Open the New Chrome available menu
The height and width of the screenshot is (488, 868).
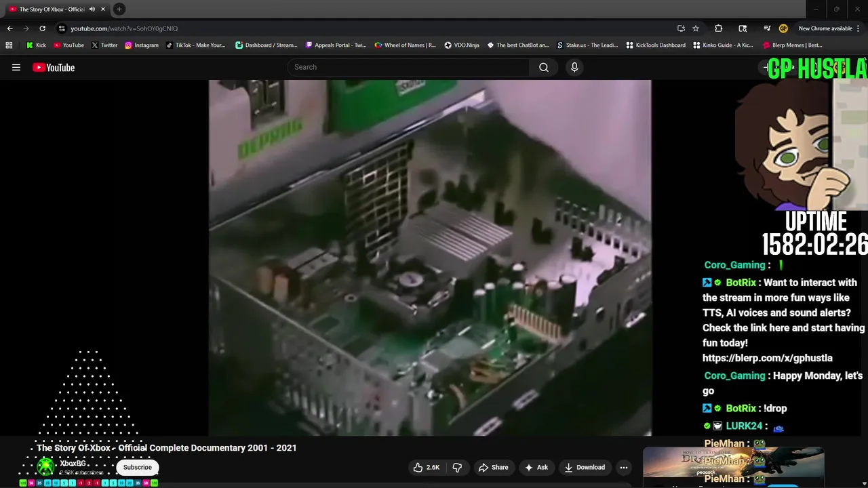click(x=829, y=28)
